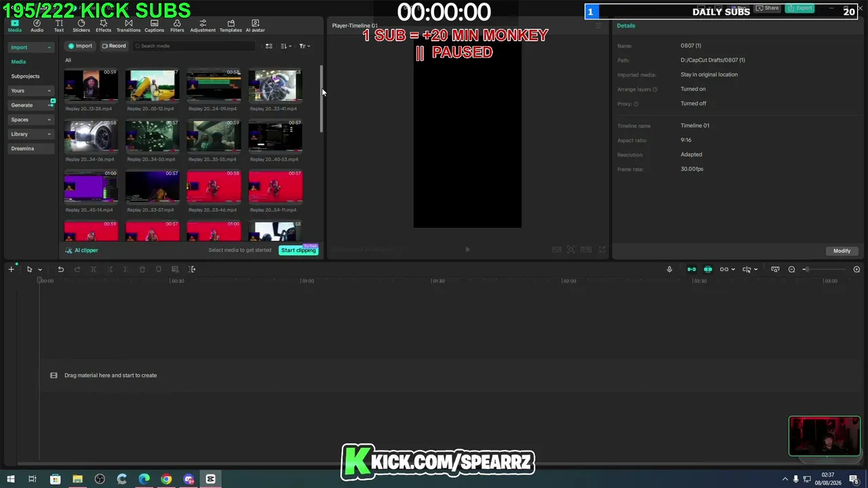868x488 pixels.
Task: Open the Audio panel tab
Action: (x=37, y=26)
